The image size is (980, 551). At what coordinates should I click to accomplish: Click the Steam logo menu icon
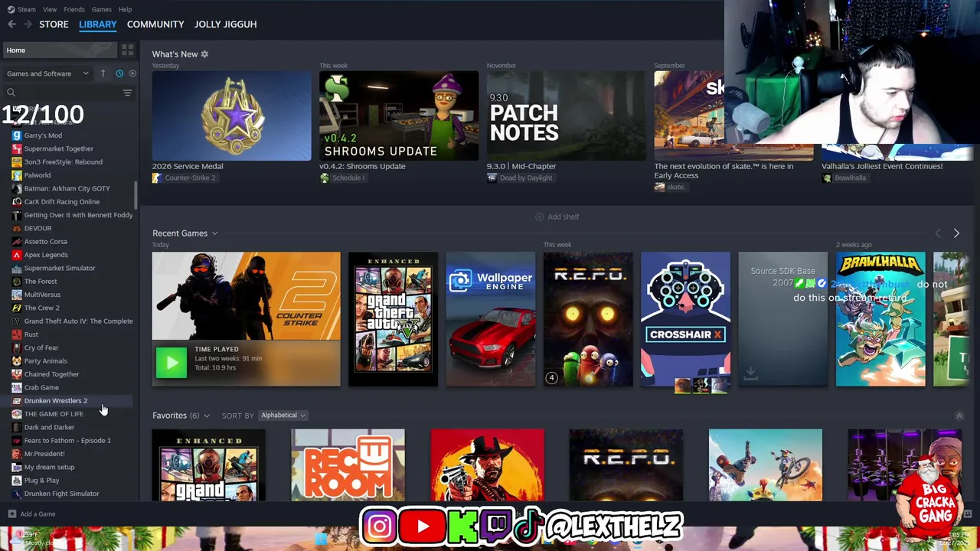click(11, 9)
